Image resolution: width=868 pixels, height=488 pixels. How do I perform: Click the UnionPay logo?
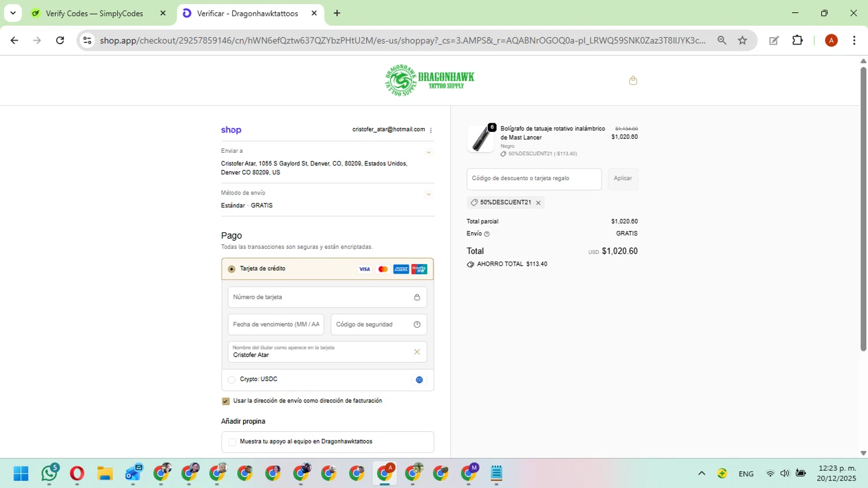pos(420,269)
